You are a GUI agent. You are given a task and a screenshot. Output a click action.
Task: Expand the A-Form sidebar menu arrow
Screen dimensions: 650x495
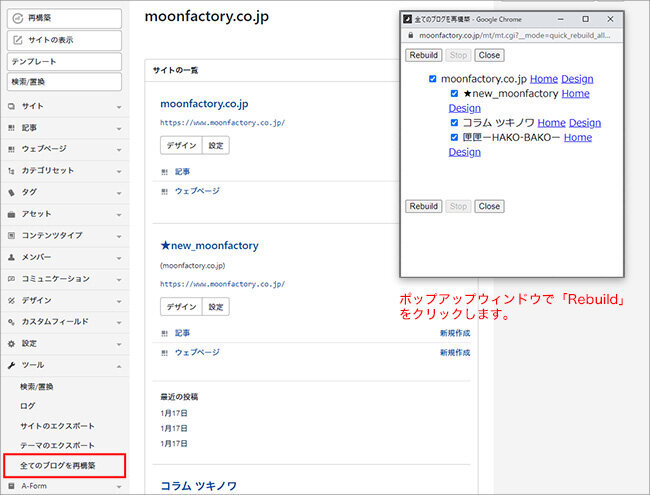[119, 487]
